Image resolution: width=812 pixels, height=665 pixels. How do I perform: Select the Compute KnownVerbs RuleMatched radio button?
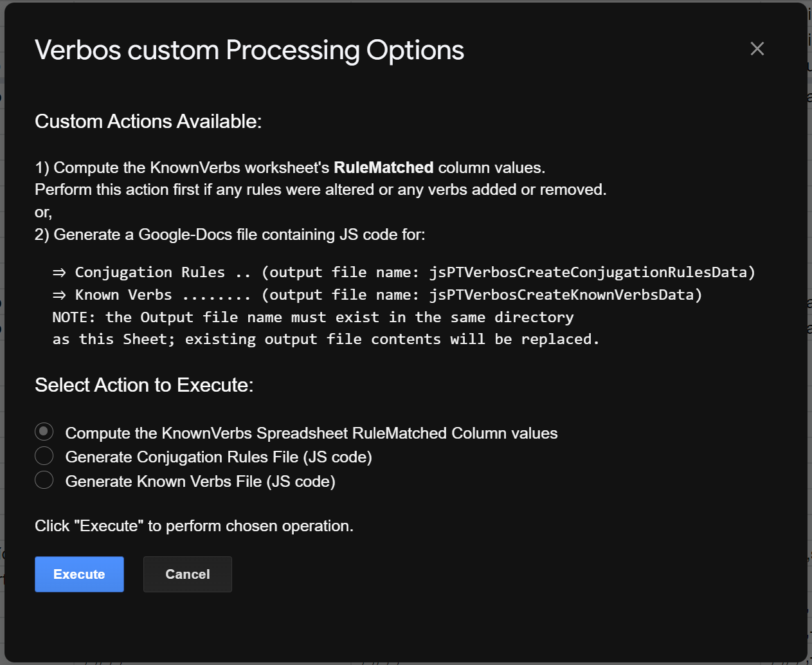click(44, 432)
